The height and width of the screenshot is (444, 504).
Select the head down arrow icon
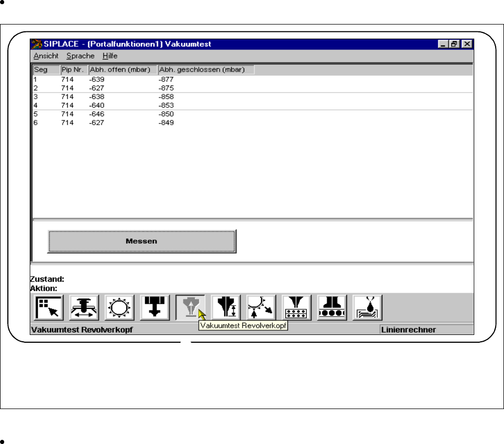click(155, 307)
